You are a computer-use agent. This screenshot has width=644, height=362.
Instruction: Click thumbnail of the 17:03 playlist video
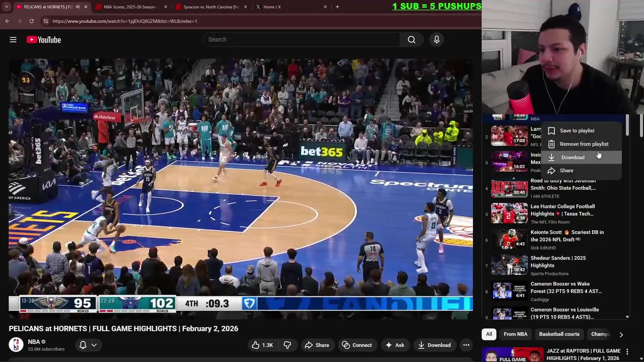tap(509, 136)
